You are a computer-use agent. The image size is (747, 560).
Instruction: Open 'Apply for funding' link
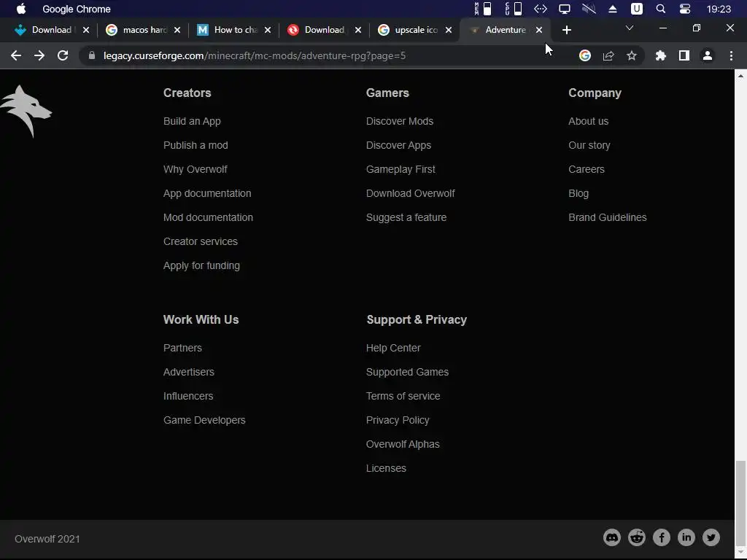click(201, 265)
